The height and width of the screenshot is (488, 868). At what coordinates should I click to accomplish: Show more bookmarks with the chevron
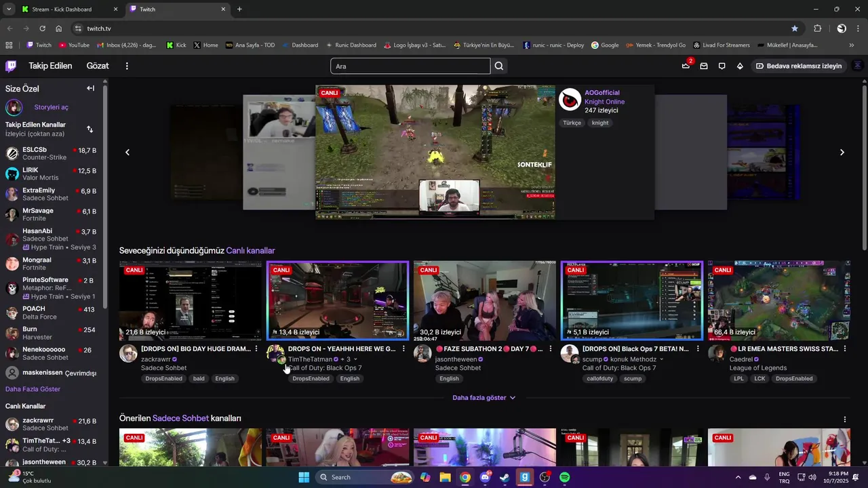pos(852,45)
